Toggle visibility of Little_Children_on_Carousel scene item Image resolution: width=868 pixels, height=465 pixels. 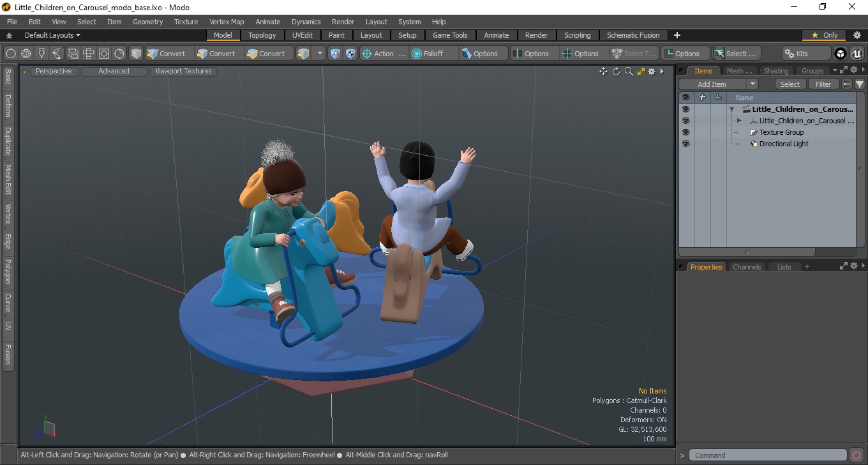tap(685, 109)
